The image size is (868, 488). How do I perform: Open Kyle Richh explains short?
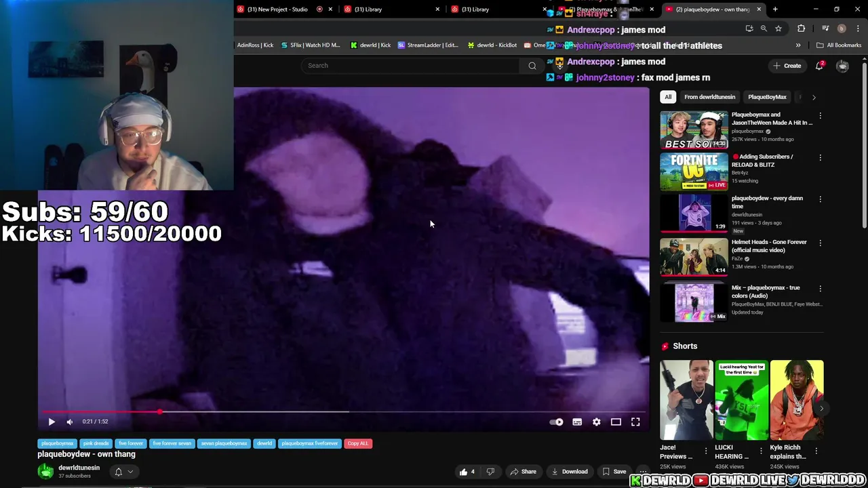tap(797, 400)
